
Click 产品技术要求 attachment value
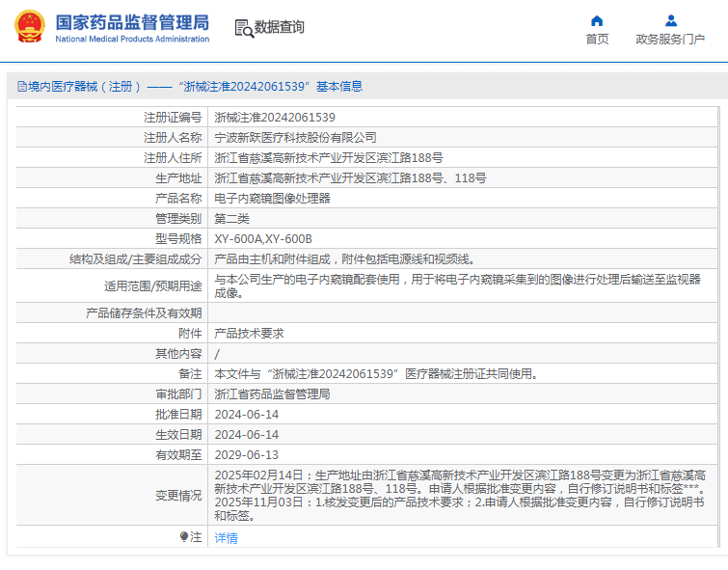[249, 334]
